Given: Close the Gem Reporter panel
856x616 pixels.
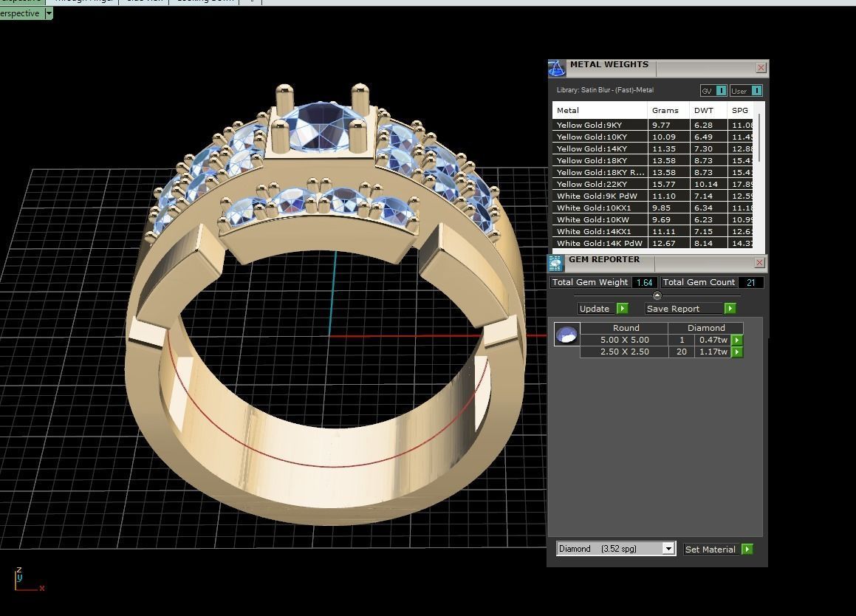Looking at the screenshot, I should pos(759,263).
